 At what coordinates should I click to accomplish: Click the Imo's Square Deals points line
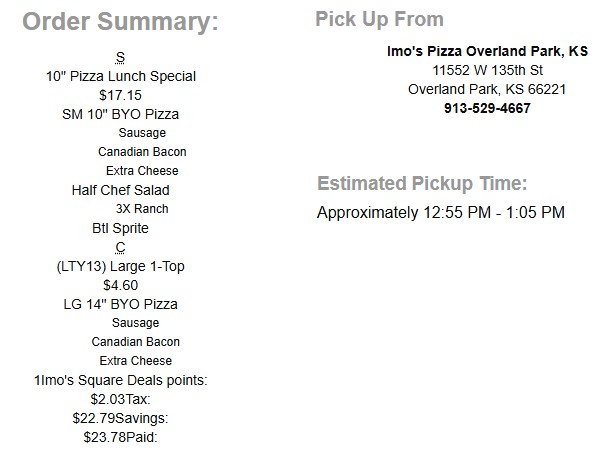click(120, 380)
